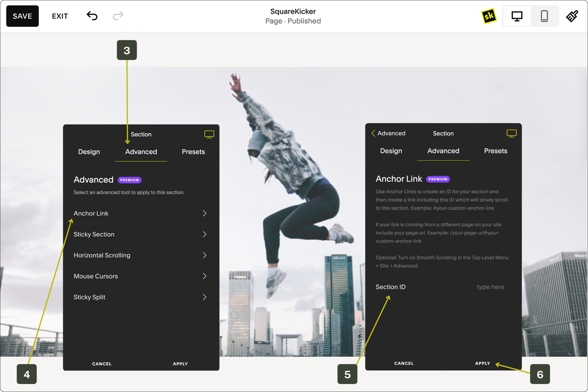Screen dimensions: 588x392
Task: Click 'Select an advanced tool' description text
Action: point(129,192)
